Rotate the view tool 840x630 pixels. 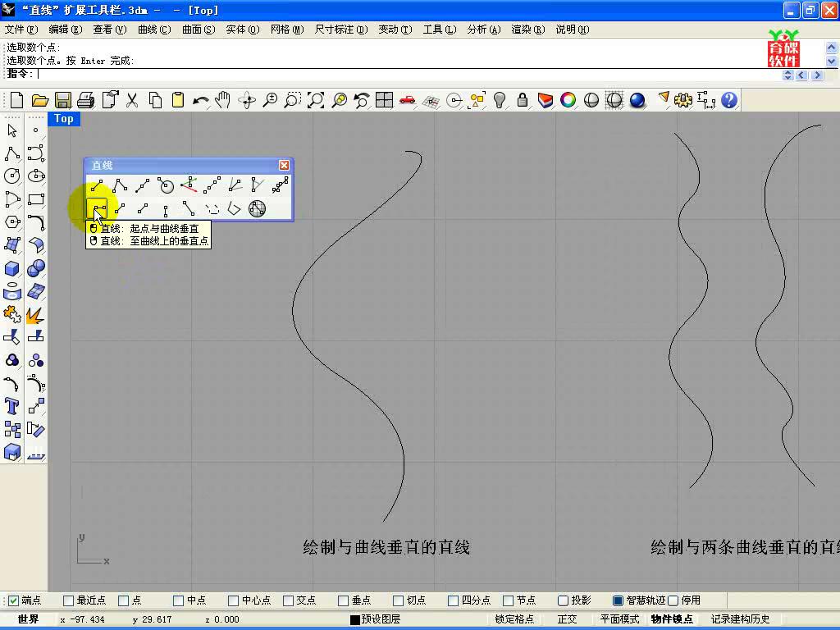[247, 100]
